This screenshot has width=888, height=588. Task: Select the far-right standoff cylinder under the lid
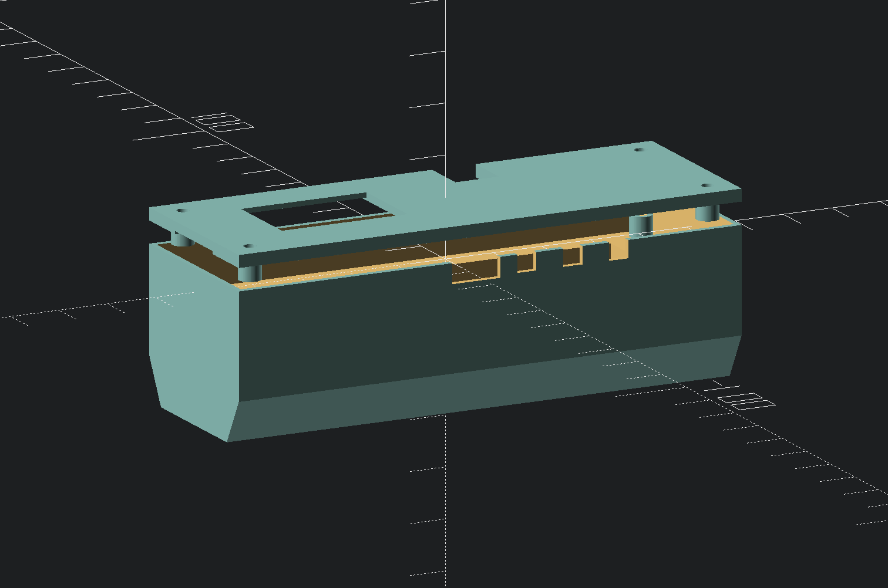pos(707,214)
